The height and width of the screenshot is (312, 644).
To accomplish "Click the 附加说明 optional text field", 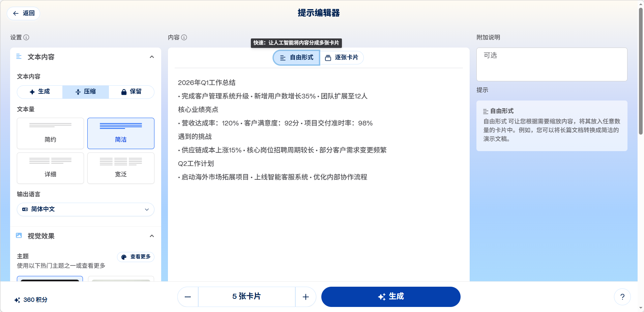I will point(552,64).
